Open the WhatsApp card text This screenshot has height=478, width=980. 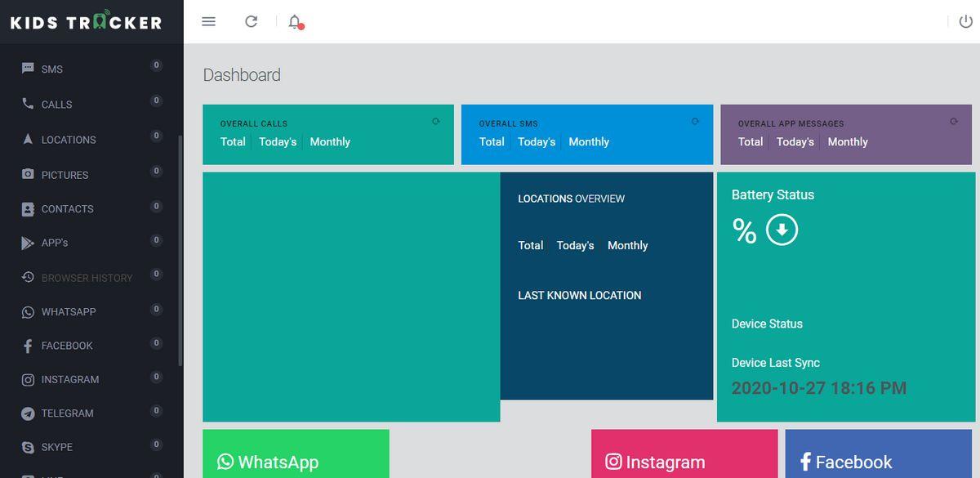pyautogui.click(x=278, y=462)
